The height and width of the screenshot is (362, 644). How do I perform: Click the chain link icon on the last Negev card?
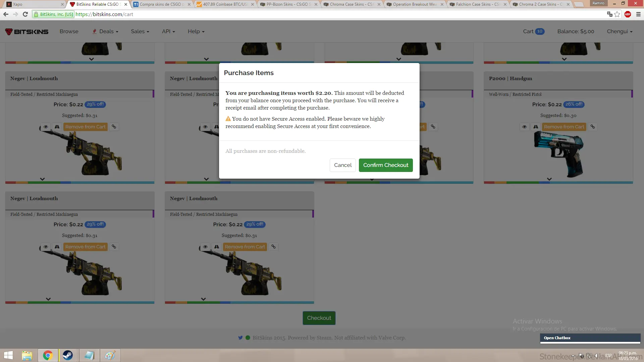[x=274, y=247]
